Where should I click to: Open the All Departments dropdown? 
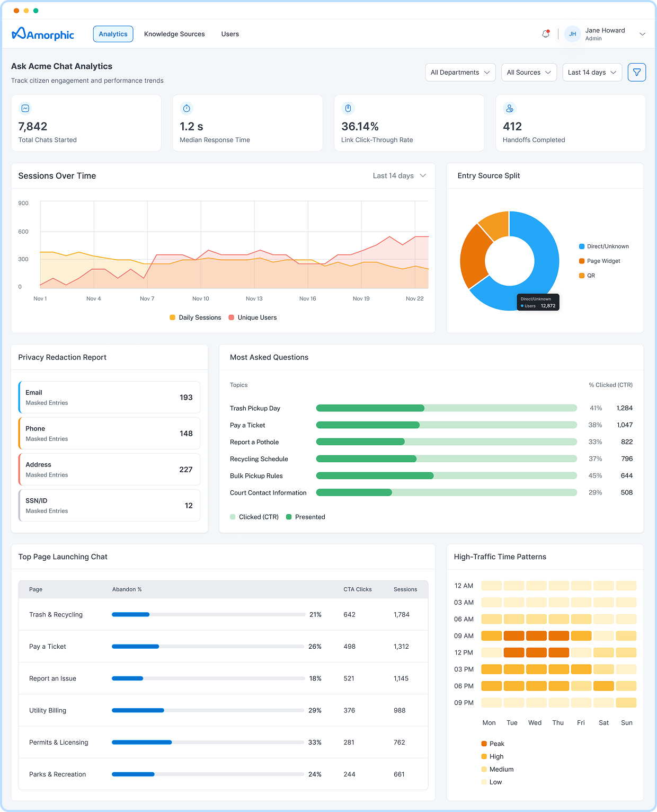pyautogui.click(x=460, y=73)
